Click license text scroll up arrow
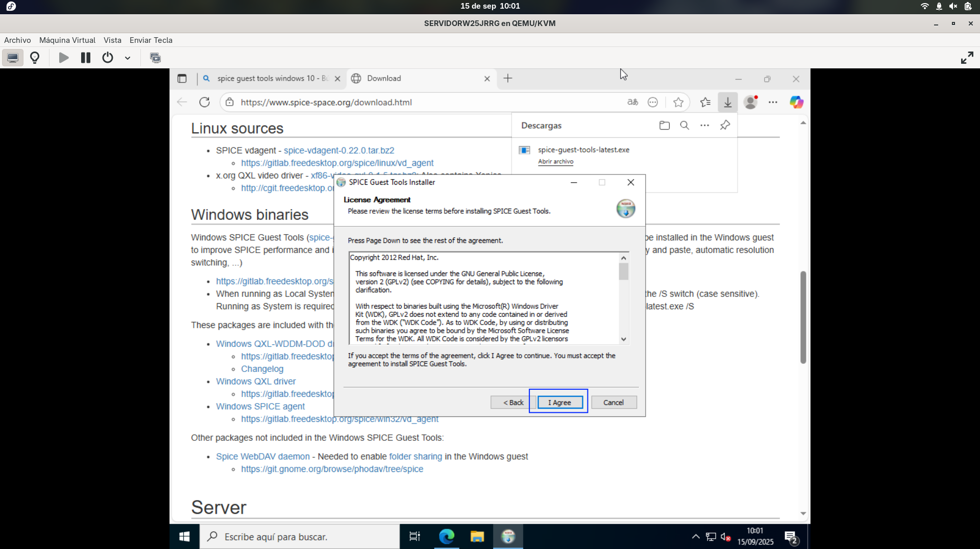980x549 pixels. [x=624, y=258]
